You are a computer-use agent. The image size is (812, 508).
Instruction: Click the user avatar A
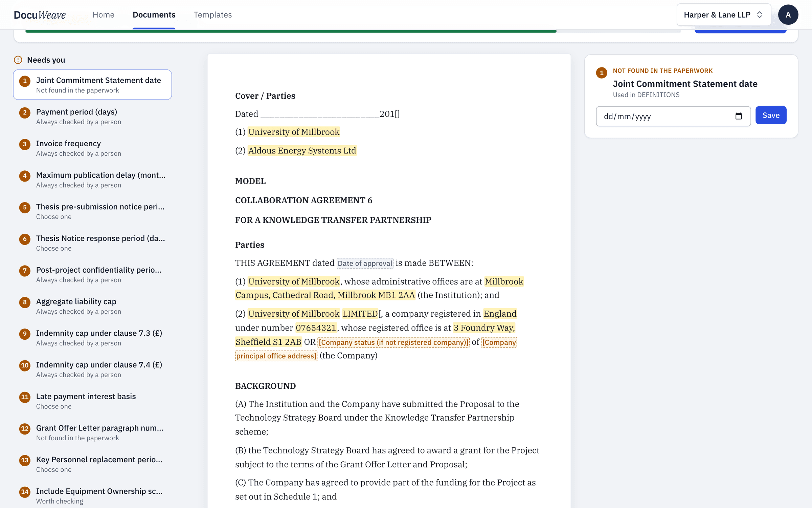coord(788,15)
